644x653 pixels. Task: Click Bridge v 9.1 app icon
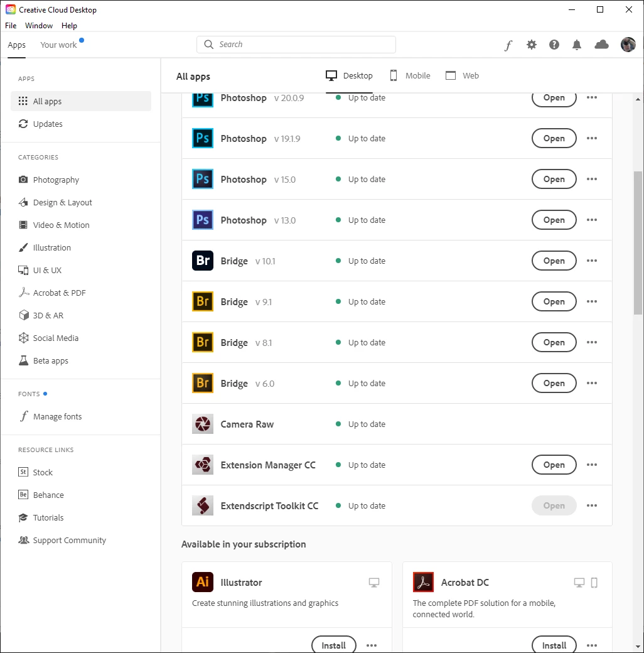(203, 301)
